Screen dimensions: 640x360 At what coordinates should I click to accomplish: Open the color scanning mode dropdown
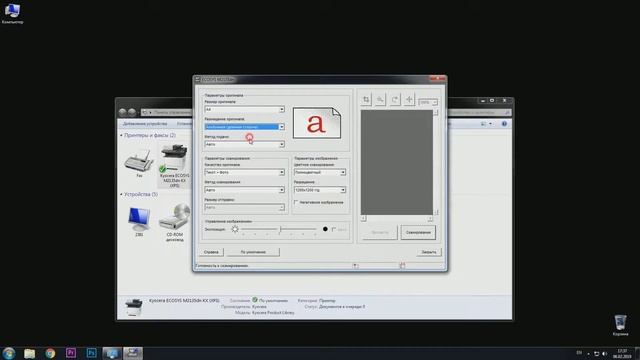pos(320,172)
